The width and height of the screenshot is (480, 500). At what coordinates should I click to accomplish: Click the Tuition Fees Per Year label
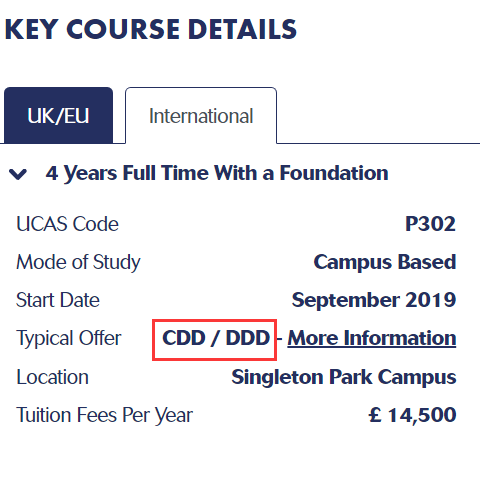click(104, 415)
